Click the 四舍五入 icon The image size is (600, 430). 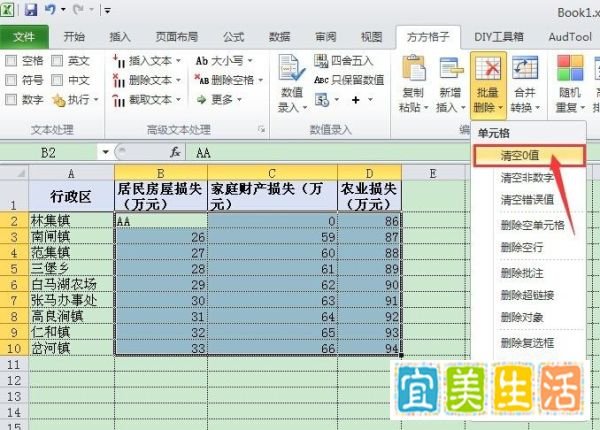(x=321, y=60)
